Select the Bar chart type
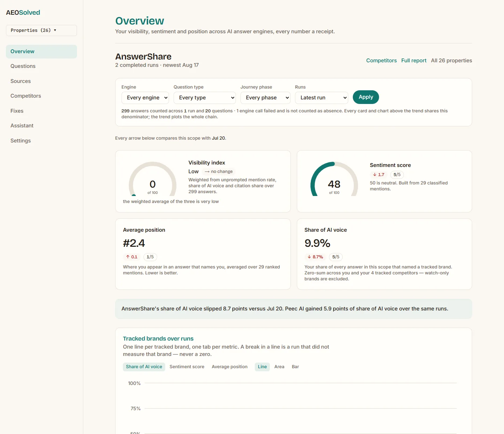504x434 pixels. (295, 367)
